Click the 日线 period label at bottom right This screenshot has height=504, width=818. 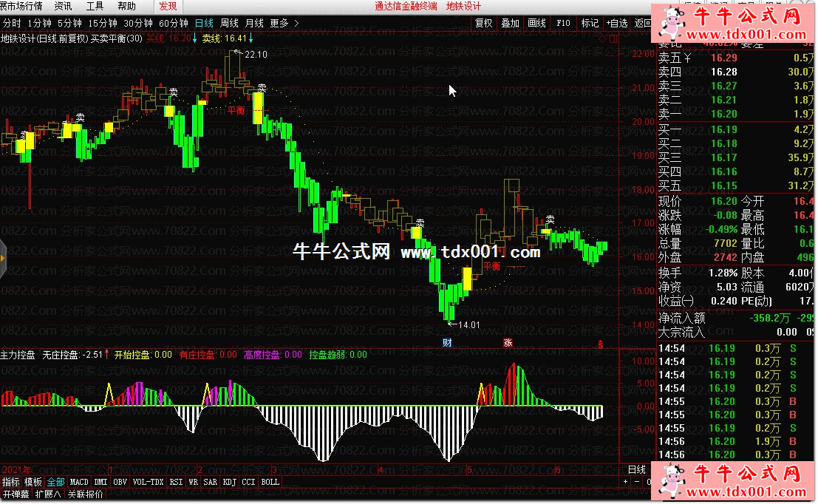click(637, 469)
